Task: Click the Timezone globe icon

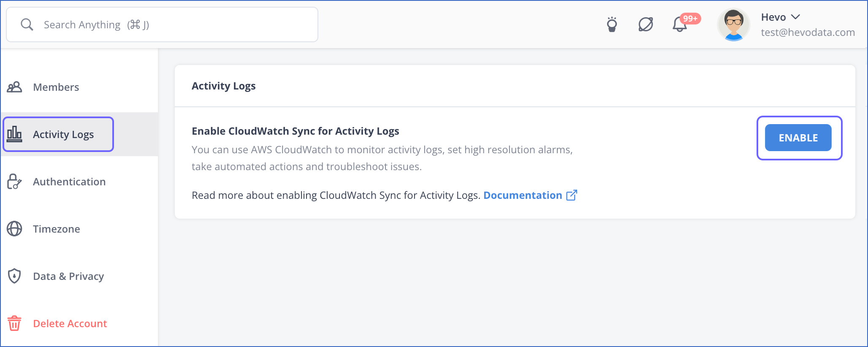Action: pyautogui.click(x=14, y=229)
